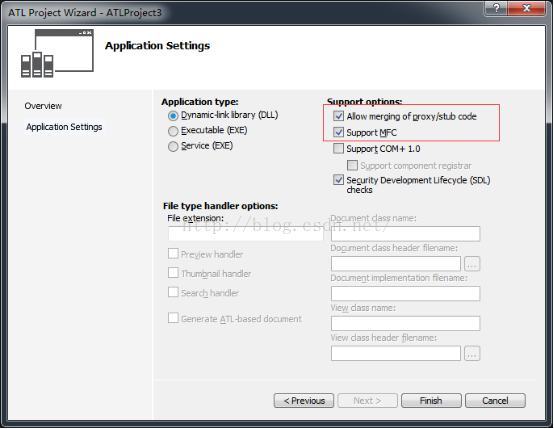Focus the View class name field
The width and height of the screenshot is (554, 429).
(x=406, y=323)
